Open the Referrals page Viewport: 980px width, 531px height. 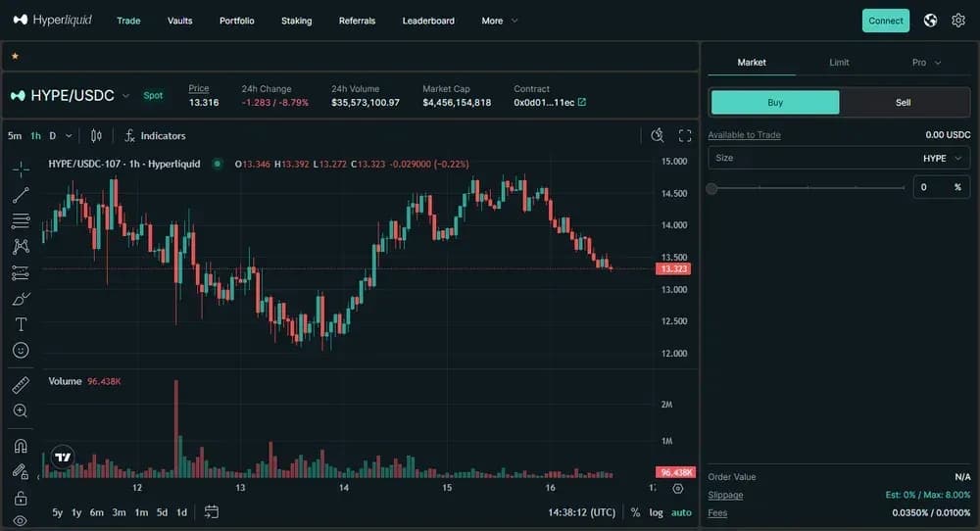pyautogui.click(x=357, y=21)
